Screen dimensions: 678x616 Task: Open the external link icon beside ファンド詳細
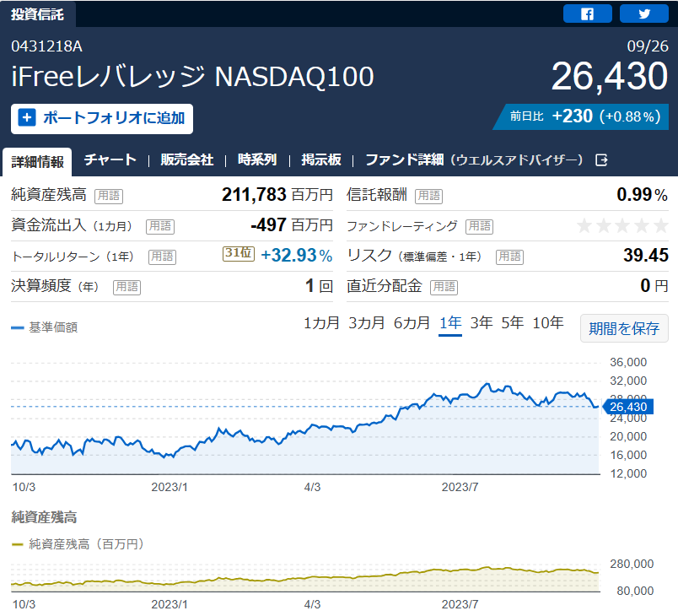tap(601, 160)
